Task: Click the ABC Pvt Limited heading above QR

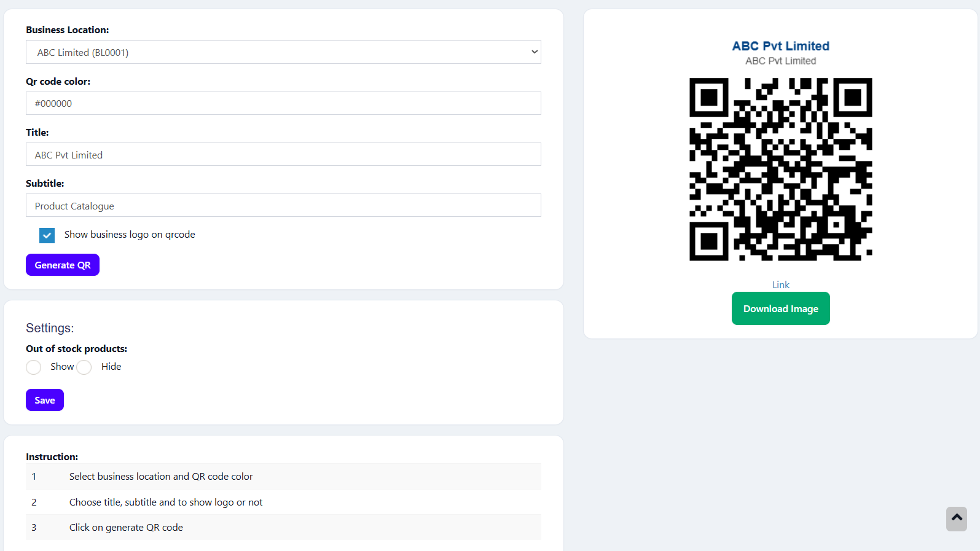Action: (780, 46)
